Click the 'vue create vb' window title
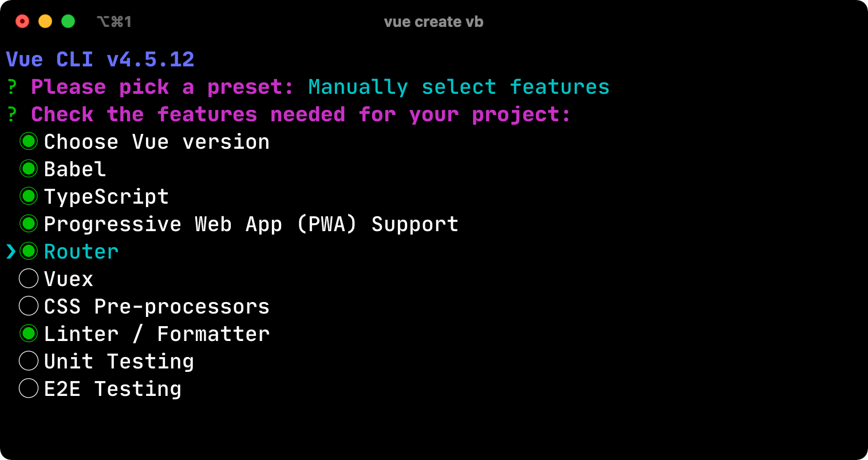The height and width of the screenshot is (460, 868). pos(433,22)
